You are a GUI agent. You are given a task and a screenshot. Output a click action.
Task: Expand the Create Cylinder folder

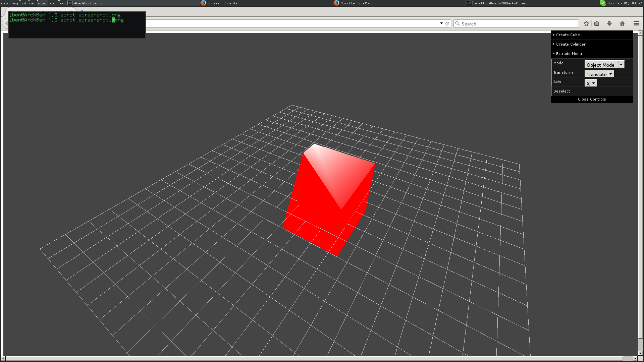tap(571, 44)
